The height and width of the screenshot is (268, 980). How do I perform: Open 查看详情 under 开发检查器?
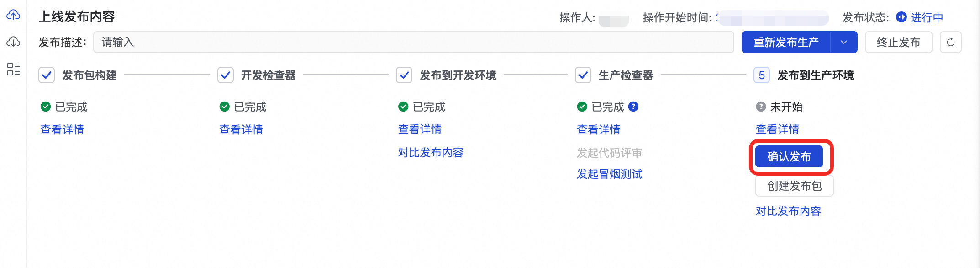(x=241, y=130)
